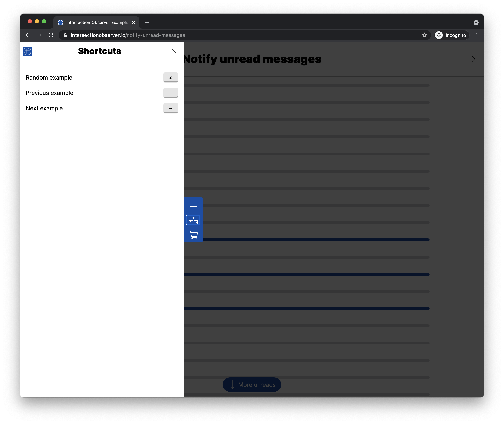Image resolution: width=504 pixels, height=424 pixels.
Task: Open the hamburger menu in blue sidebar
Action: (193, 205)
